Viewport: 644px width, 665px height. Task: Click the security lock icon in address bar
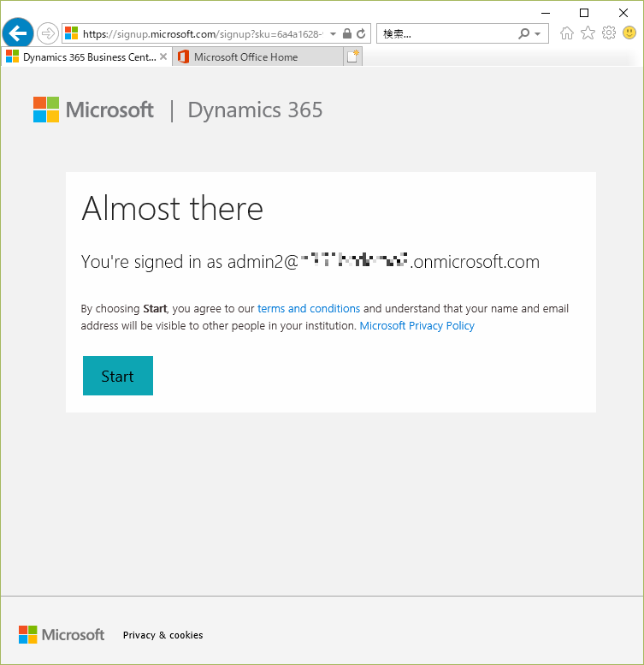click(347, 33)
